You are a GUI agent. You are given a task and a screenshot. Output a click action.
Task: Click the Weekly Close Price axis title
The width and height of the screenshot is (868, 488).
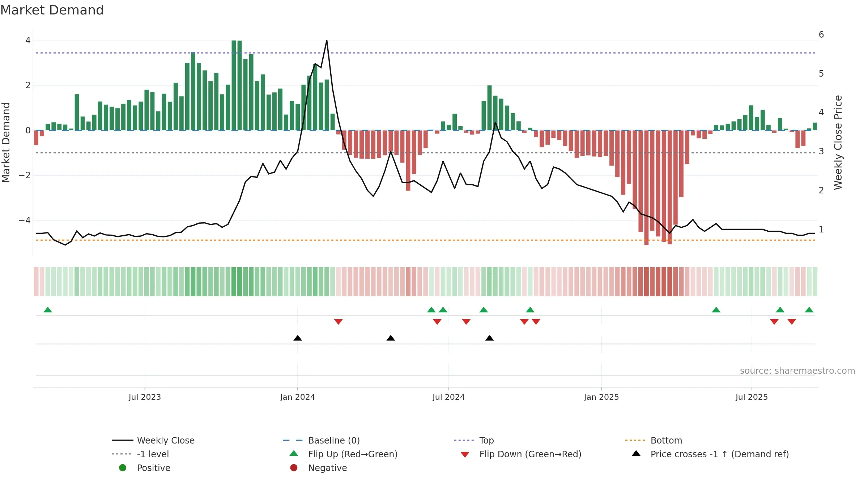838,142
